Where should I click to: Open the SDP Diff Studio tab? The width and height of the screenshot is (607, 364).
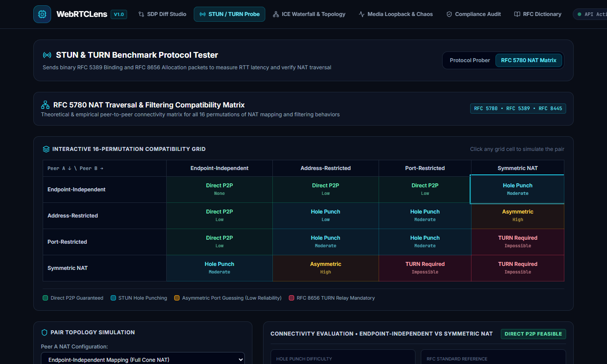tap(163, 14)
